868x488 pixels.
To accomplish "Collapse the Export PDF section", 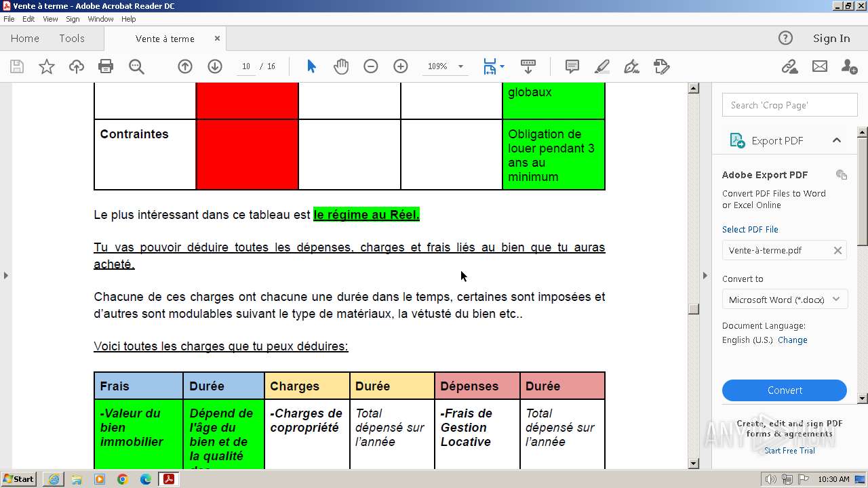I will pyautogui.click(x=837, y=140).
